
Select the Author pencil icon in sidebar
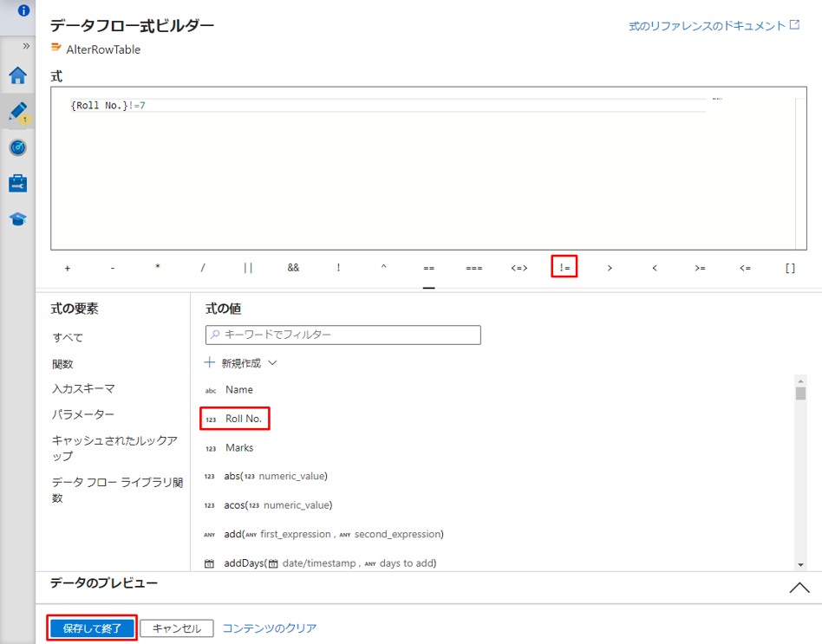click(17, 112)
